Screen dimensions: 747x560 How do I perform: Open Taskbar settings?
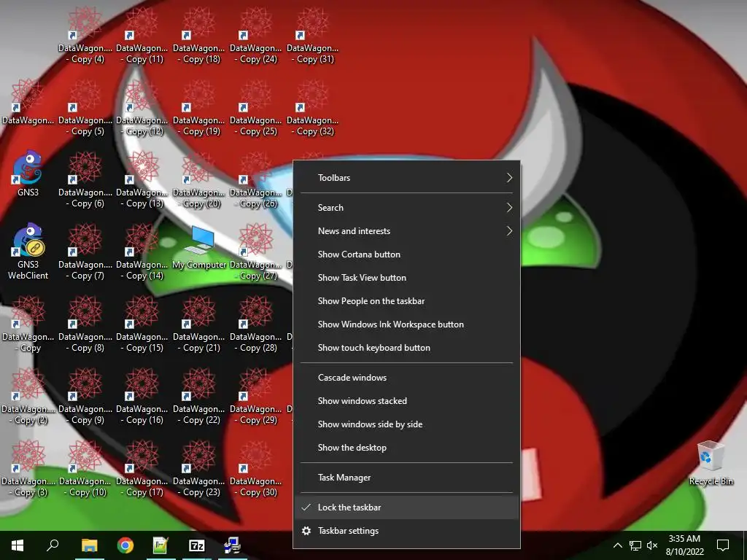tap(406, 531)
